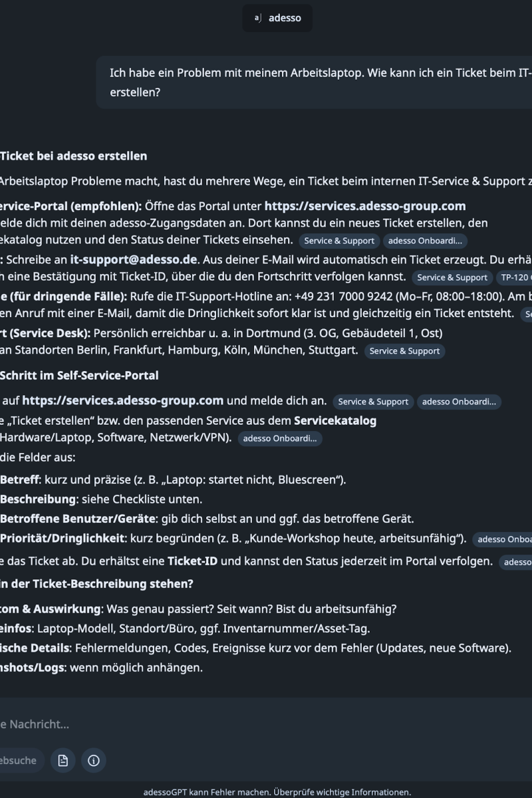
Task: Open adesso Onboardi… source after "Tickets einsehen"
Action: tap(425, 241)
